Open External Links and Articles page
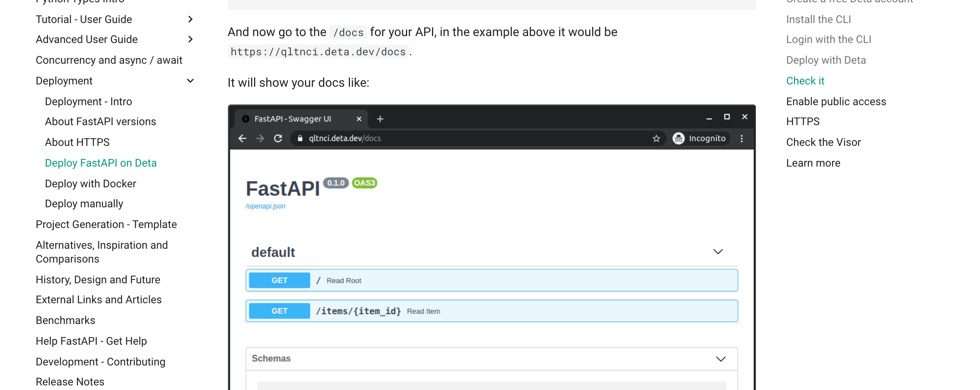Image resolution: width=980 pixels, height=390 pixels. 99,299
